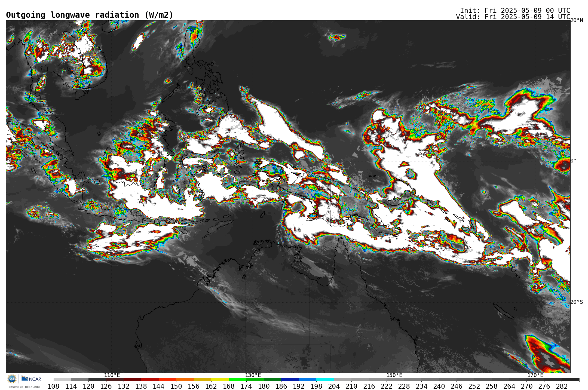Pick the blue 192–198 colorbar swatch
588x390 pixels.
(x=308, y=379)
